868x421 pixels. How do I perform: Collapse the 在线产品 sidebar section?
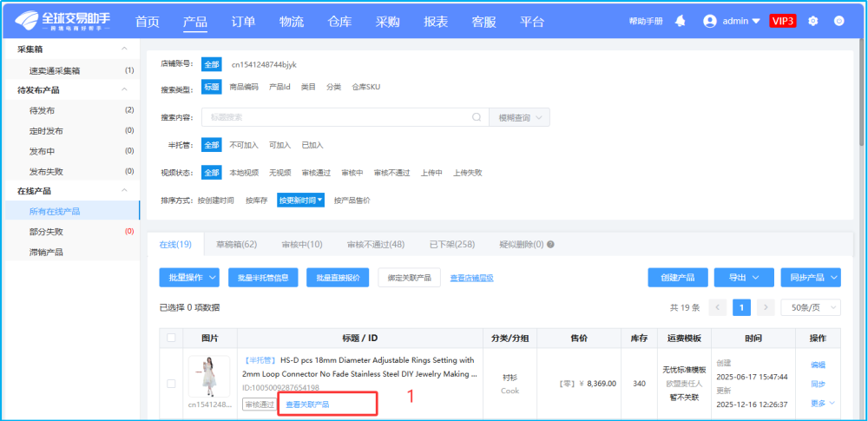(x=124, y=191)
